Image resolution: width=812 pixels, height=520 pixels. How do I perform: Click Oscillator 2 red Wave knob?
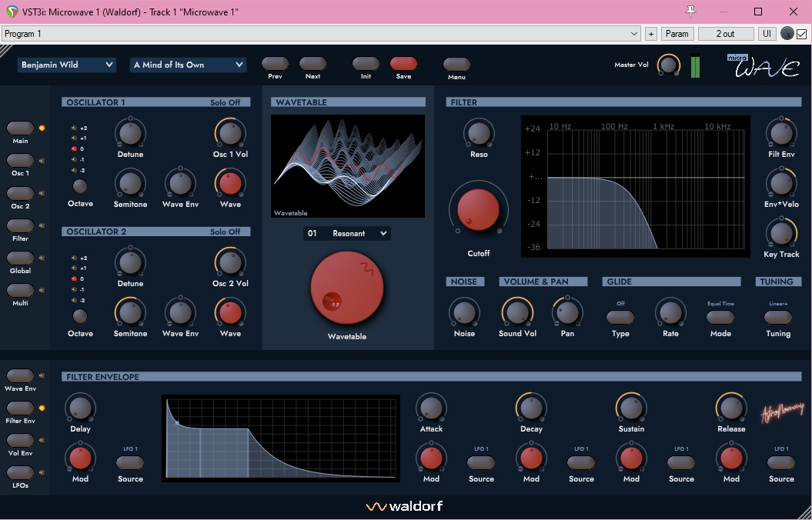tap(230, 312)
